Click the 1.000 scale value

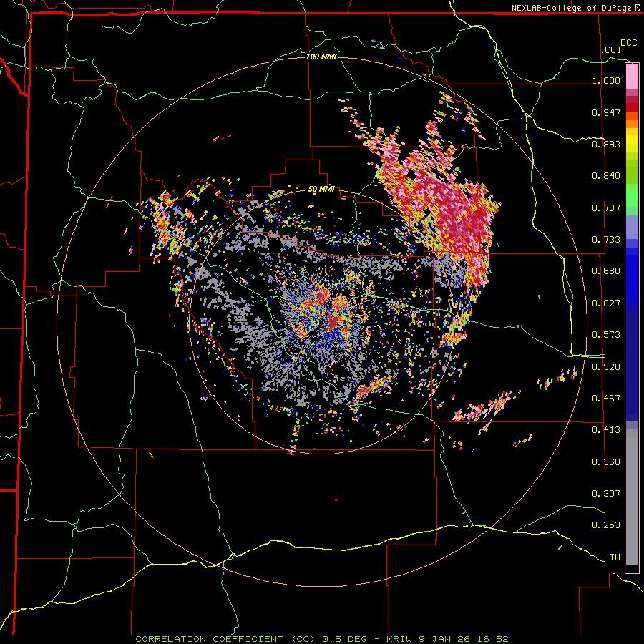click(x=606, y=80)
